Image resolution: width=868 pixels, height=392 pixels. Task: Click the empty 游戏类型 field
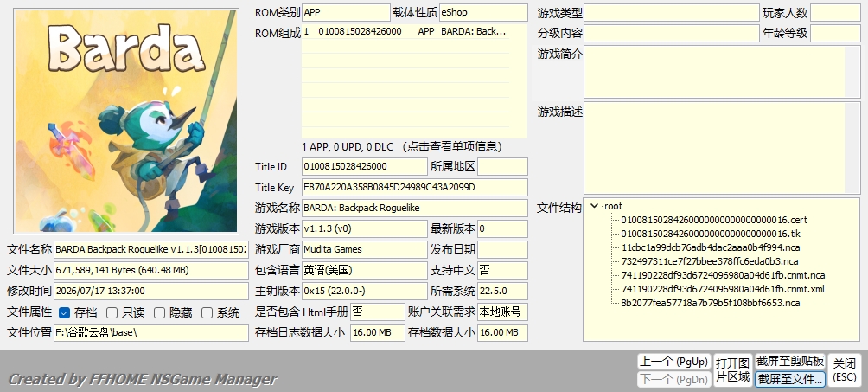pyautogui.click(x=672, y=13)
